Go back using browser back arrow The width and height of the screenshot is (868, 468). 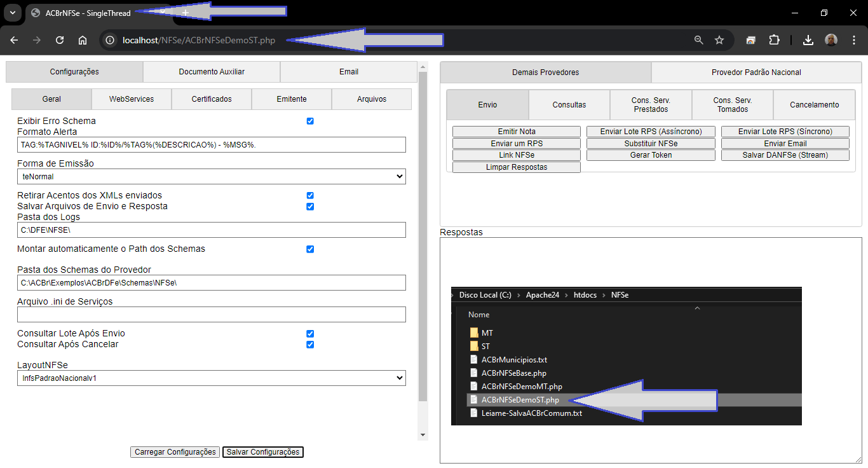(14, 40)
